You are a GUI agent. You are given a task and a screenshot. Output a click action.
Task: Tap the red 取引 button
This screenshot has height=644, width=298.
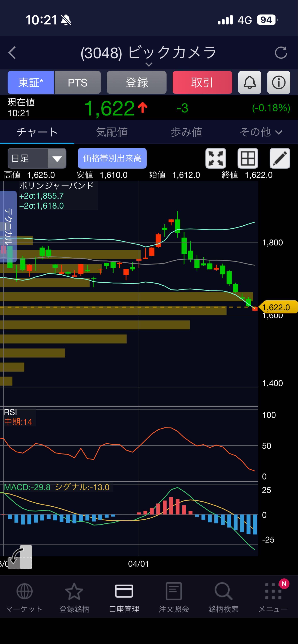point(202,82)
